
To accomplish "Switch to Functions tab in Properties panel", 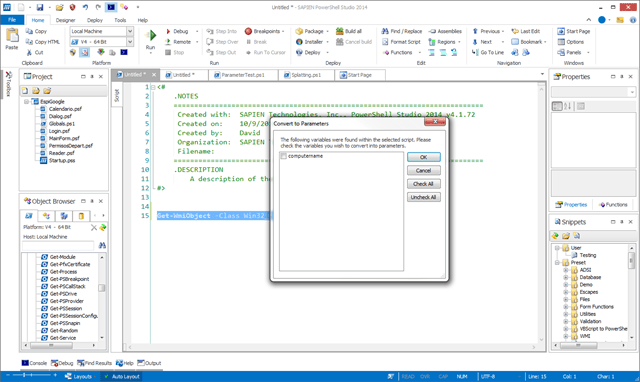I will tap(613, 204).
